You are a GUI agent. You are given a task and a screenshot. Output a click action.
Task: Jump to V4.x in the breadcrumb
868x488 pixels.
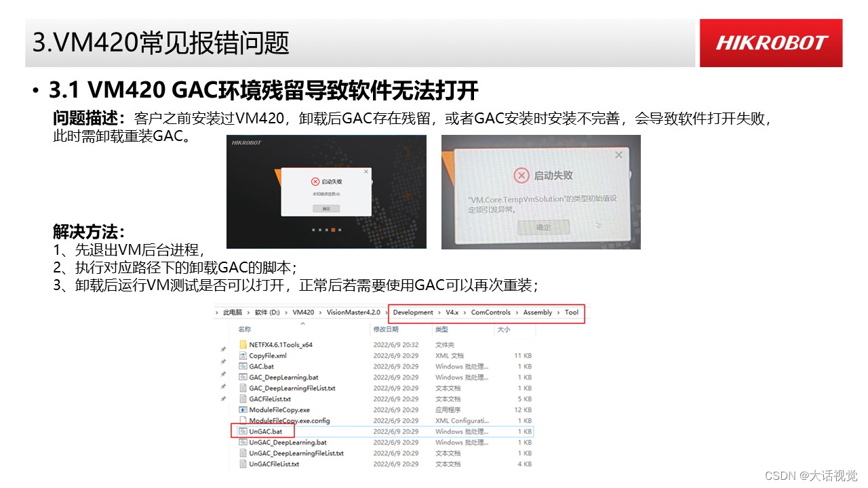[452, 312]
